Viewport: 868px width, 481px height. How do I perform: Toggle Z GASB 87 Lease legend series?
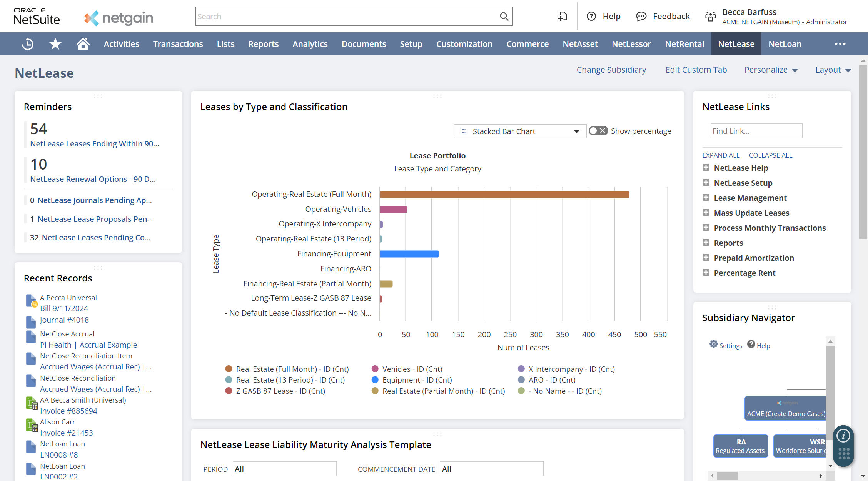(275, 391)
